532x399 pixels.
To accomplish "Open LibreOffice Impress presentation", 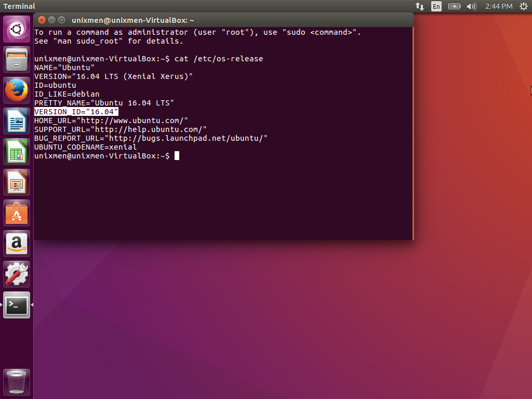I will (x=17, y=182).
